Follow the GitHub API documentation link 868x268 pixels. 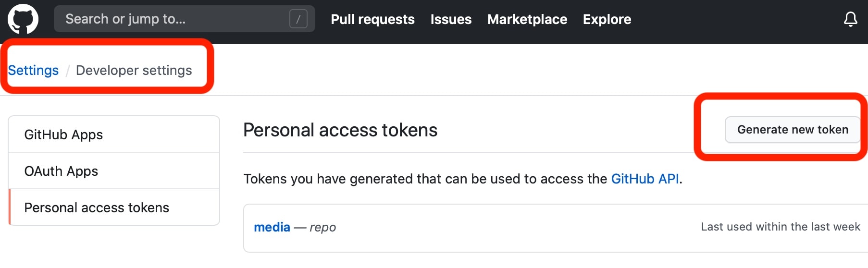645,179
